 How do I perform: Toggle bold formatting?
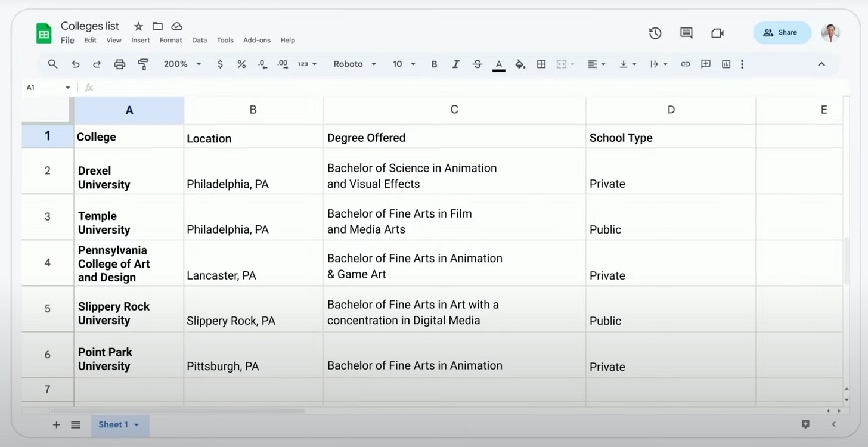coord(434,64)
